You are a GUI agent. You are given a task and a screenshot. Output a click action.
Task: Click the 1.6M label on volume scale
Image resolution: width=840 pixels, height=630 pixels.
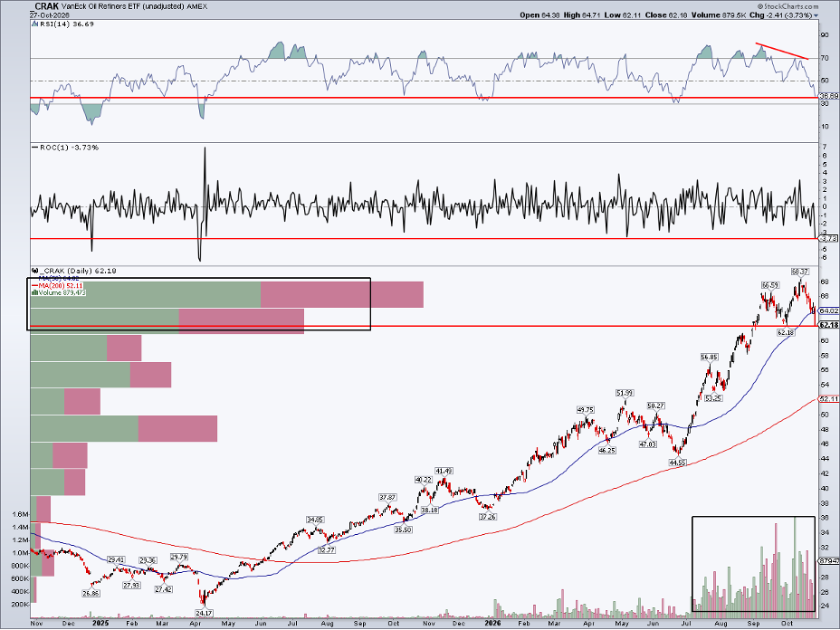20,514
